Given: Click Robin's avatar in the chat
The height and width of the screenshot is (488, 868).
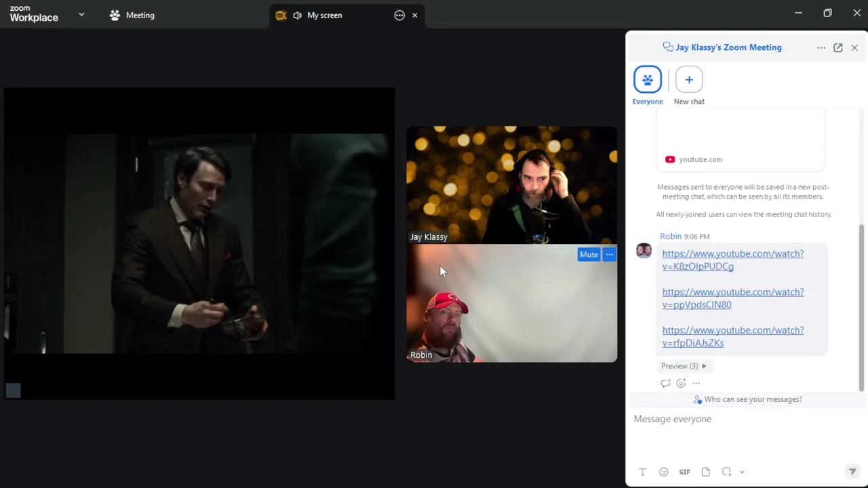Looking at the screenshot, I should point(644,251).
